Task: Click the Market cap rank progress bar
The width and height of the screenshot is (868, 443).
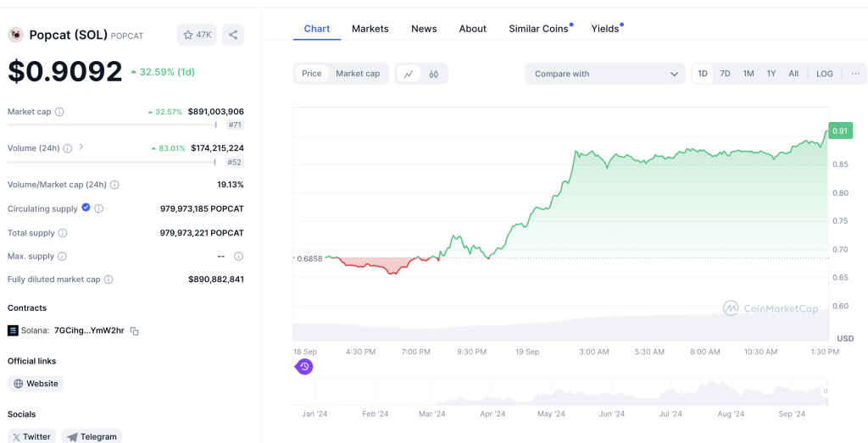Action: [x=112, y=125]
